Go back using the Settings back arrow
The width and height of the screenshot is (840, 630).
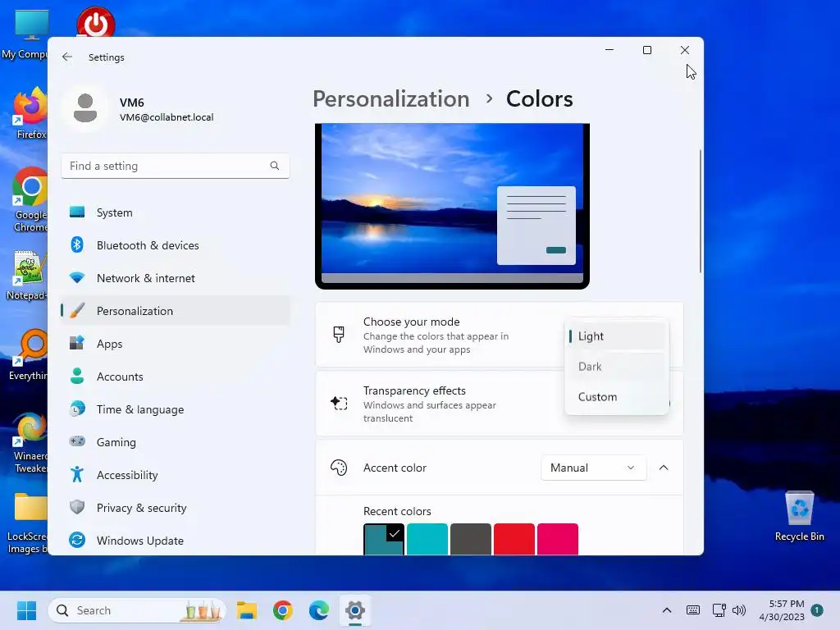[x=67, y=57]
